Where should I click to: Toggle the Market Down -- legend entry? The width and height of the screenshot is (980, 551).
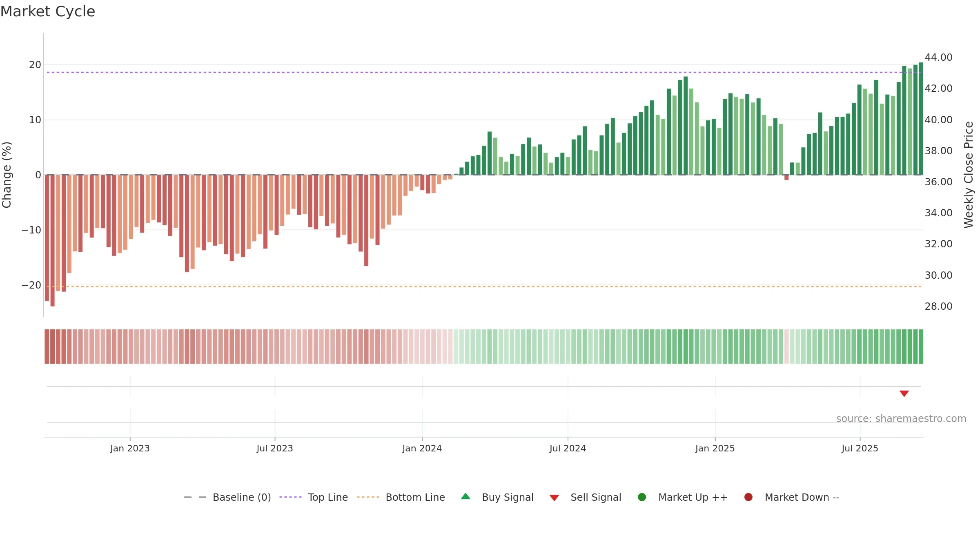point(791,497)
